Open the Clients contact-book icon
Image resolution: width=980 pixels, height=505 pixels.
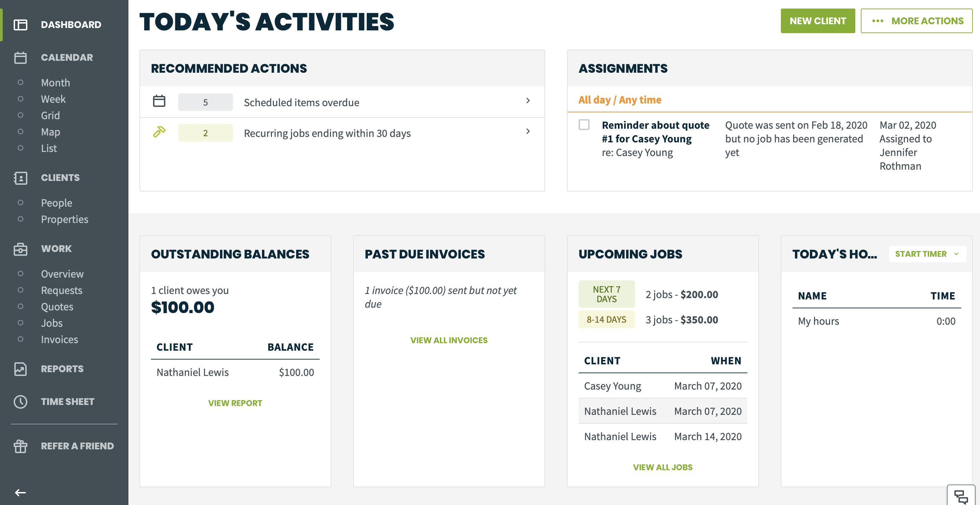(x=20, y=178)
